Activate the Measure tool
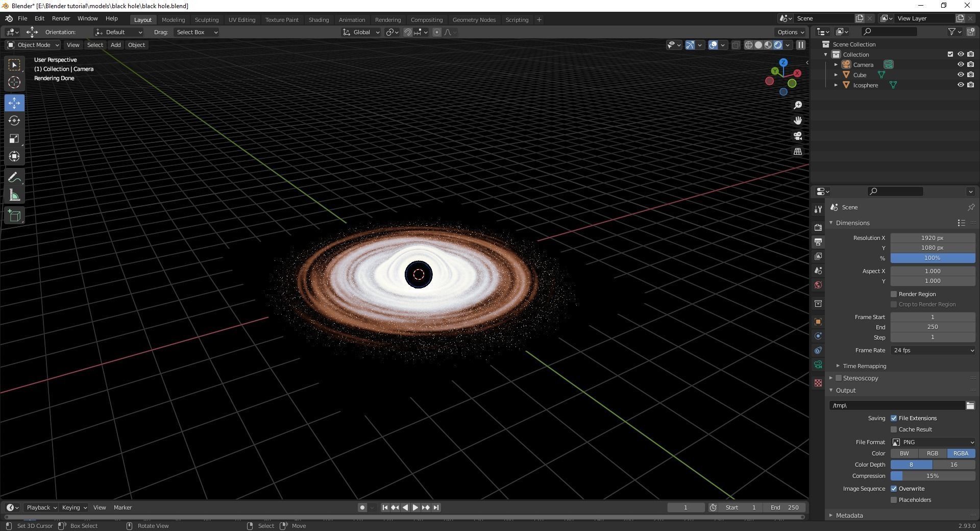The width and height of the screenshot is (980, 531). pos(14,195)
